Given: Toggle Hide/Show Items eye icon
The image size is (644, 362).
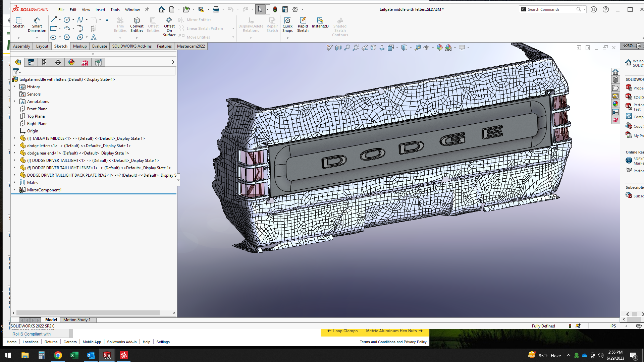Looking at the screenshot, I should pos(426,48).
